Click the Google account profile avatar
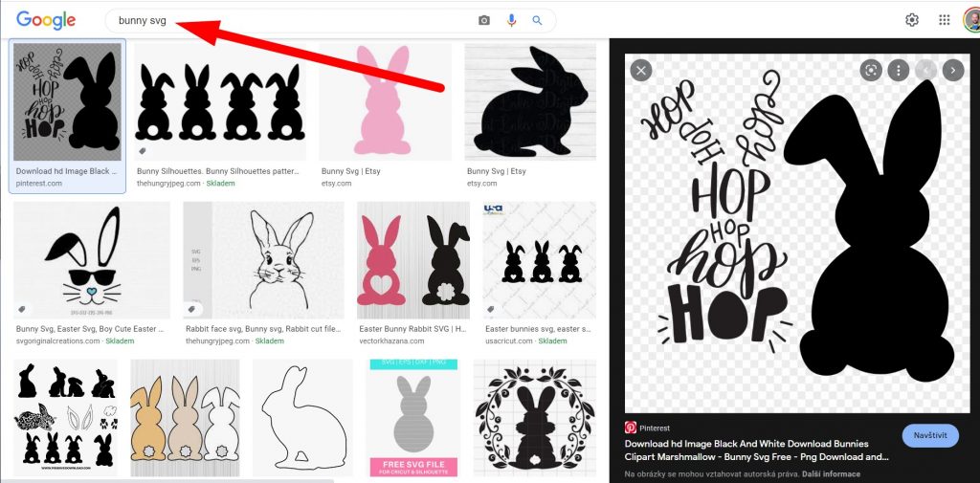Screen dimensions: 980x483 click(x=971, y=20)
